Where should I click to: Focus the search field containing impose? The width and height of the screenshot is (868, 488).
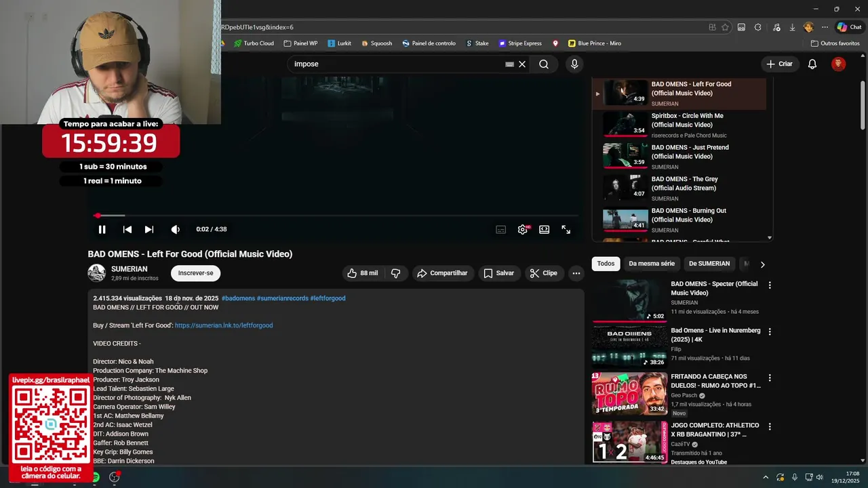click(x=397, y=64)
